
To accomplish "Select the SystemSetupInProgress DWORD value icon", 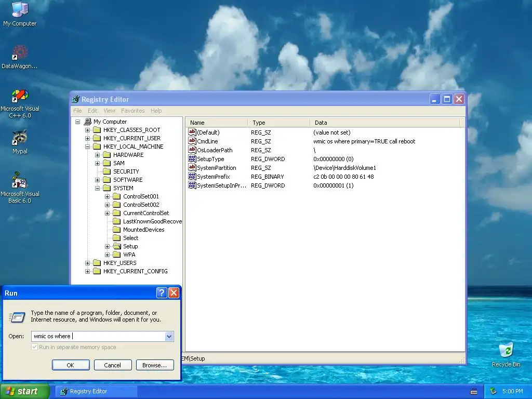I will (192, 185).
